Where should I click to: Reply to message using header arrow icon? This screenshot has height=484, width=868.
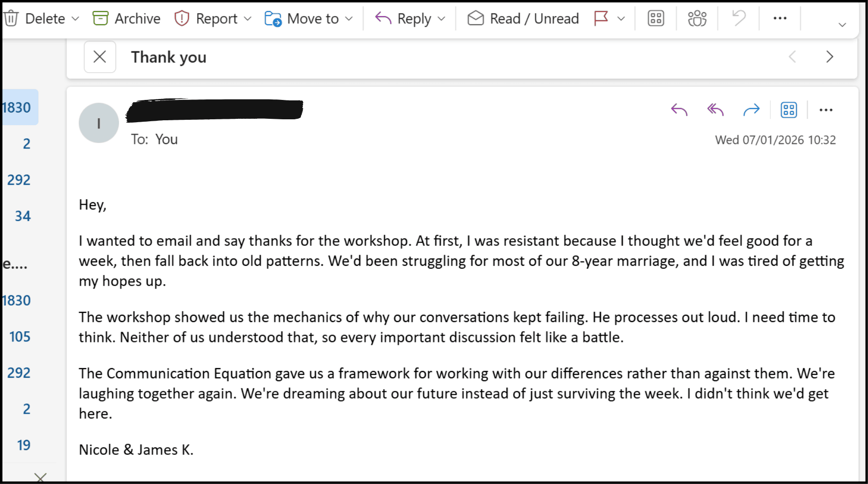[679, 110]
